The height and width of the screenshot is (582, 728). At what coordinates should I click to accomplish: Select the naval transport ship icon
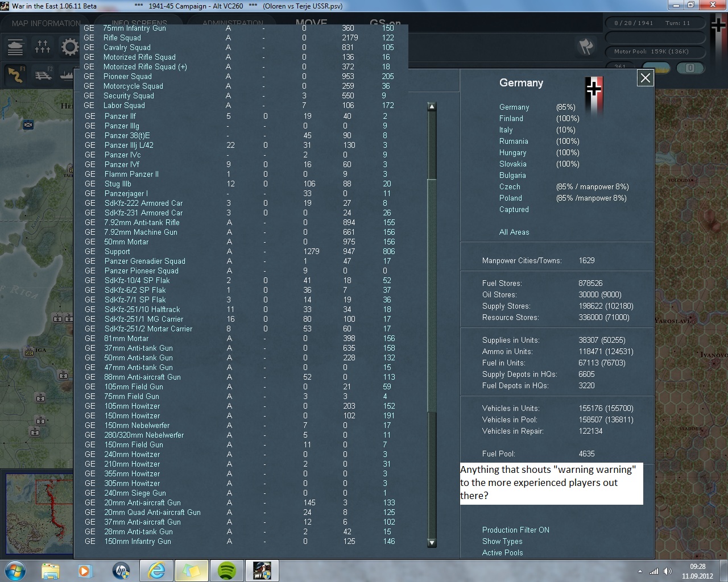(66, 74)
